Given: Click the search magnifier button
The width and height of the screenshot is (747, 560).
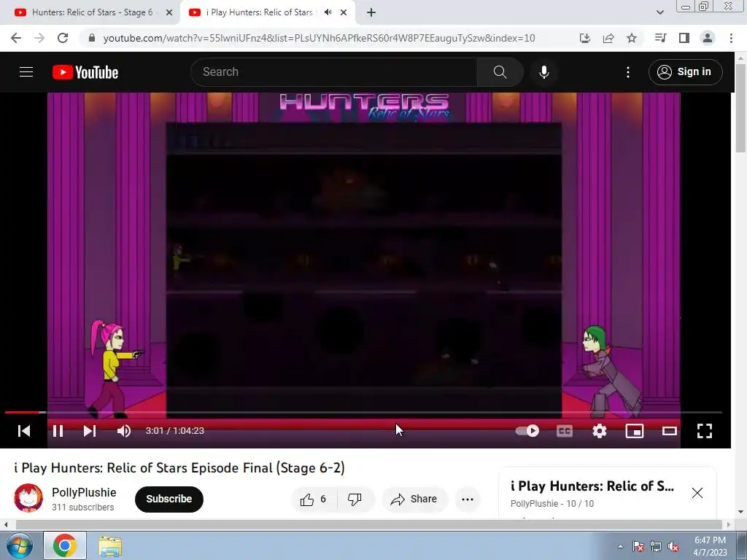Looking at the screenshot, I should click(500, 72).
